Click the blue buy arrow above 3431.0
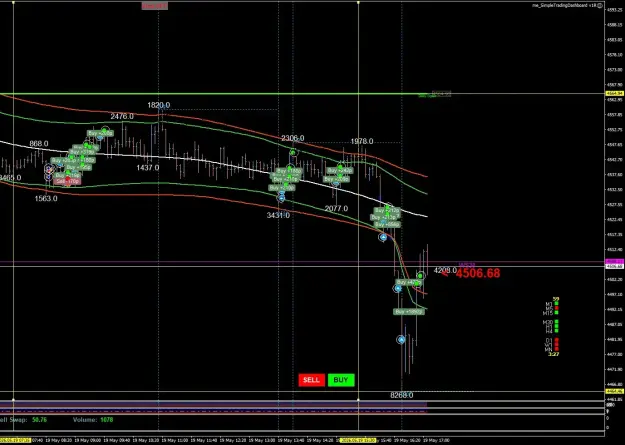Screen dimensions: 625x445 pos(281,197)
